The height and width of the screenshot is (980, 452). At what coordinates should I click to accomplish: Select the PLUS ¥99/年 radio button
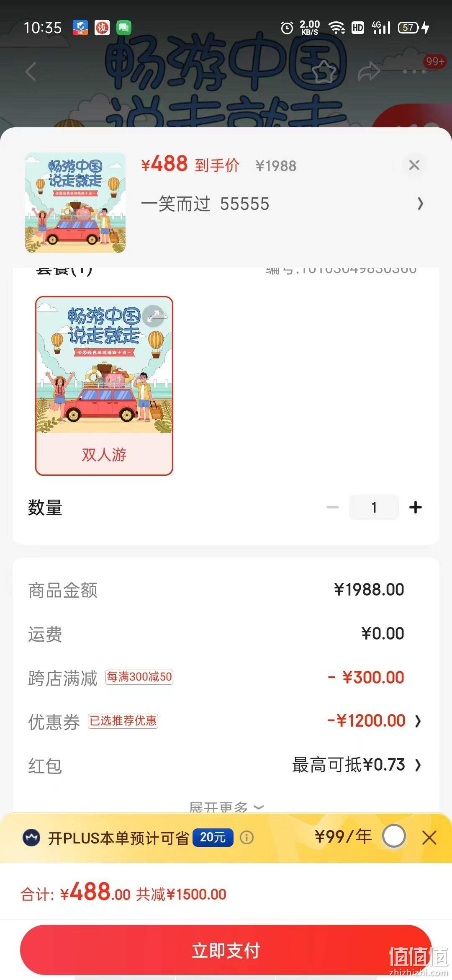click(x=394, y=836)
